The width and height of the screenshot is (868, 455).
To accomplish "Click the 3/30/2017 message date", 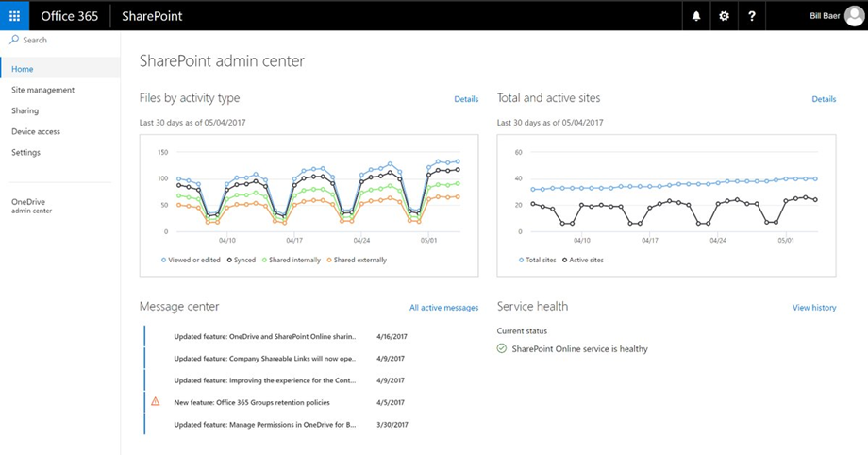I will point(392,425).
